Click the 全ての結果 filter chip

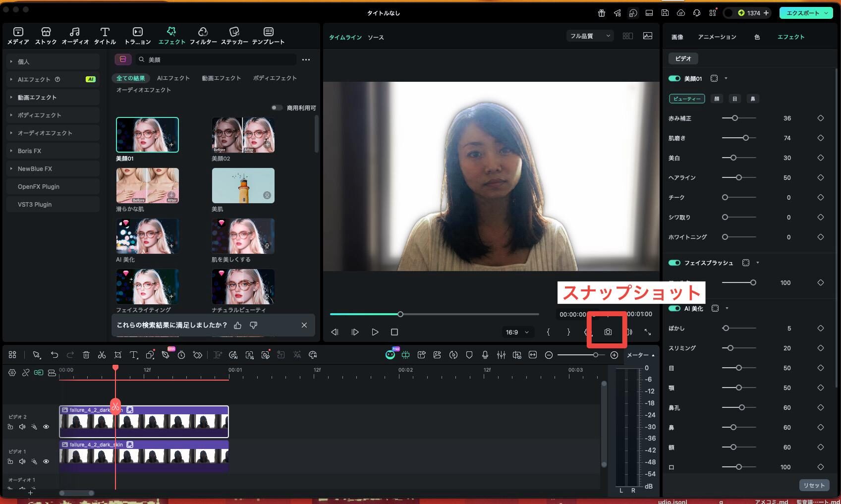[131, 78]
